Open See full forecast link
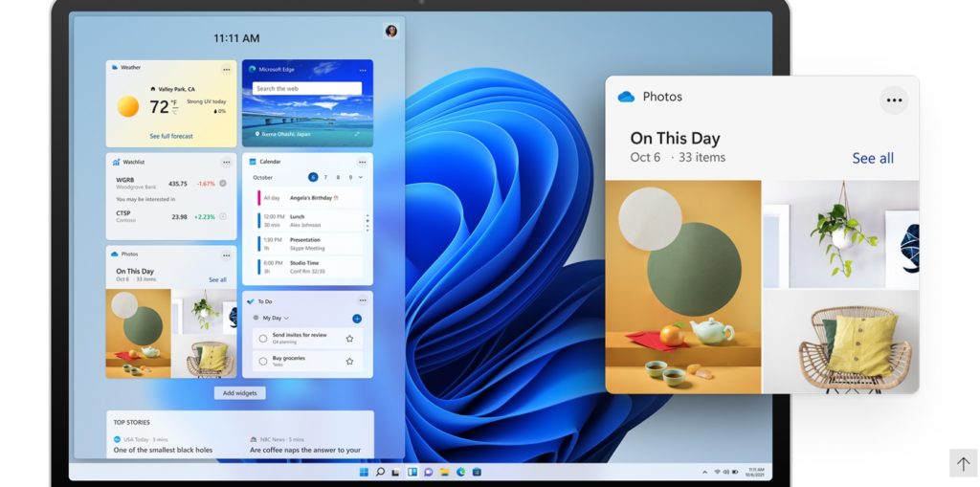This screenshot has height=487, width=980. coord(171,136)
